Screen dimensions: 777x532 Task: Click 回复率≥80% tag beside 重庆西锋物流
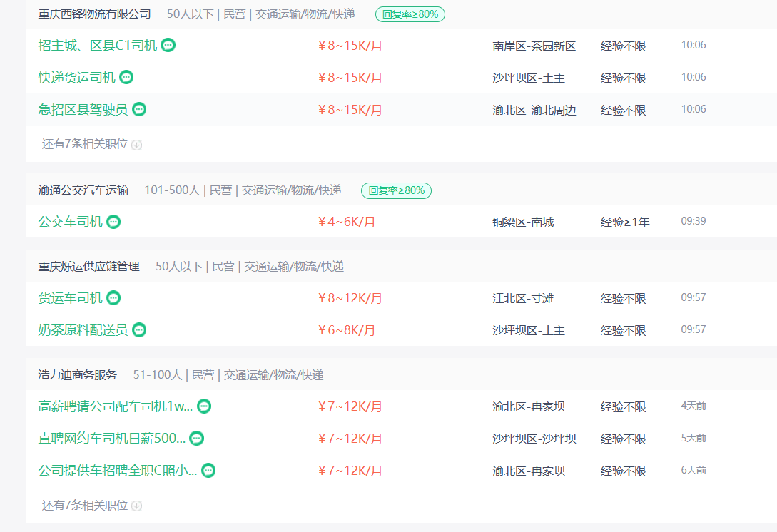point(410,14)
